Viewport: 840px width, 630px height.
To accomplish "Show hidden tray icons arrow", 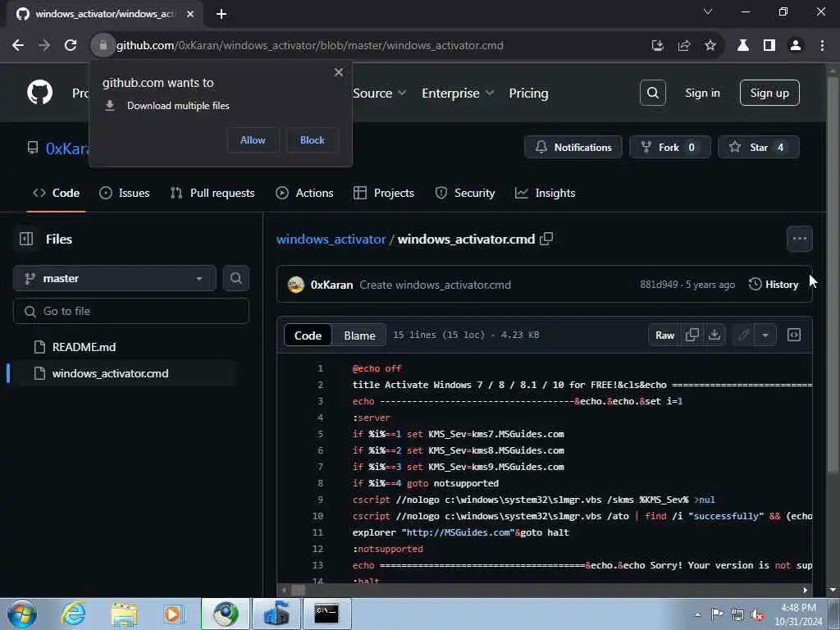I will tap(697, 614).
